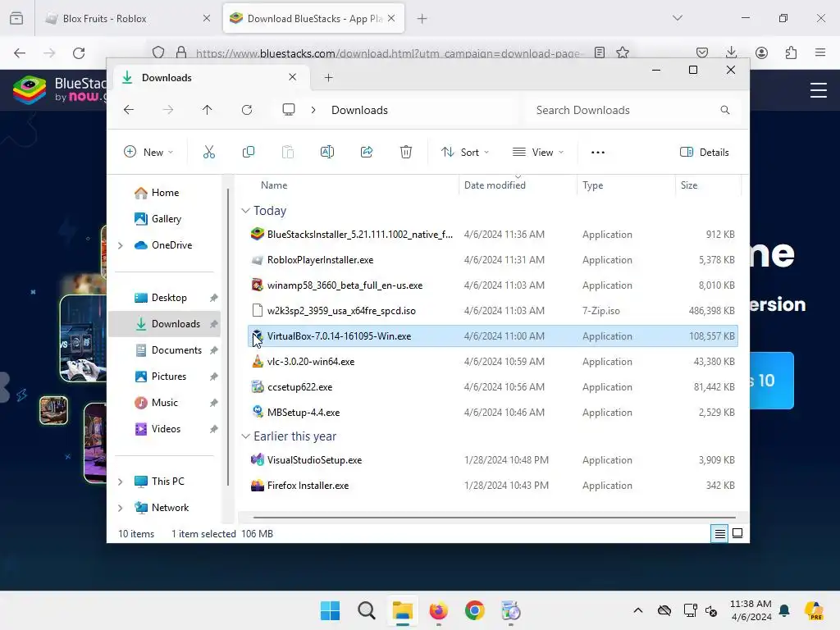Click the Rename icon in toolbar
This screenshot has width=840, height=630.
pos(326,152)
